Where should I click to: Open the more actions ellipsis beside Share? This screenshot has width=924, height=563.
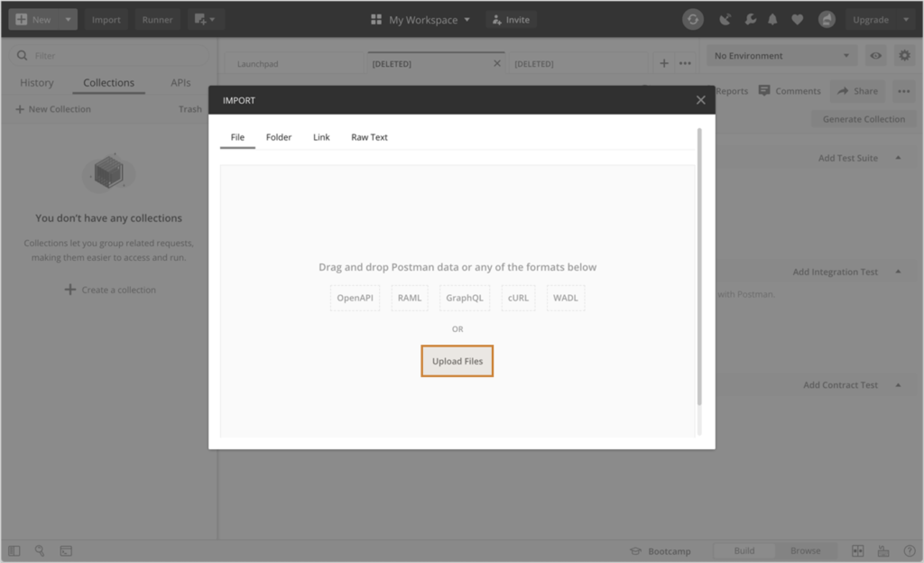903,91
